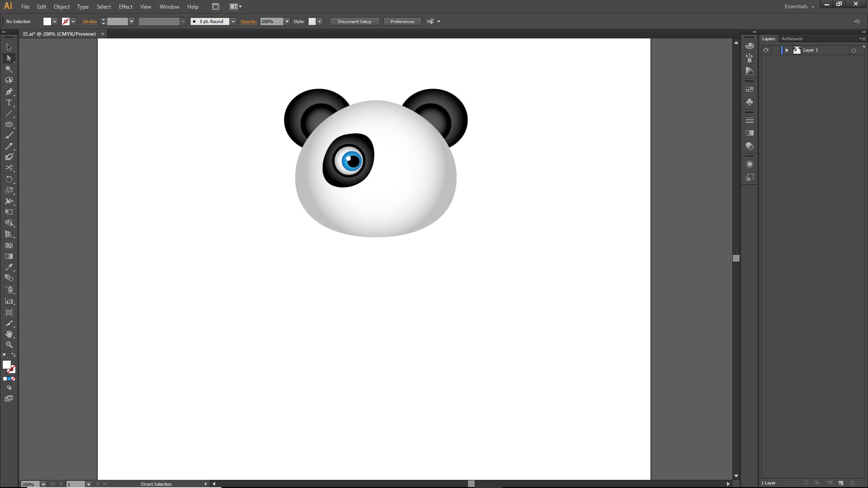
Task: Expand Layer 1 disclosure triangle
Action: pos(787,50)
